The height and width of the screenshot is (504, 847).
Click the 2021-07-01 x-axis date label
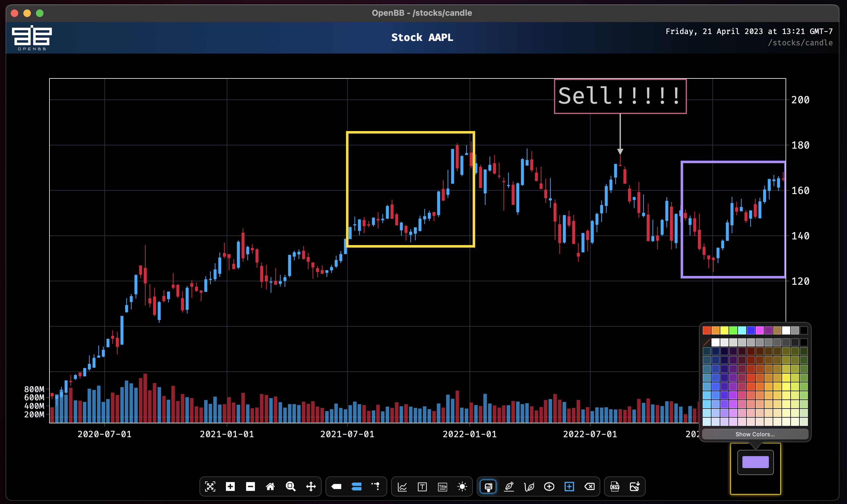coord(347,434)
